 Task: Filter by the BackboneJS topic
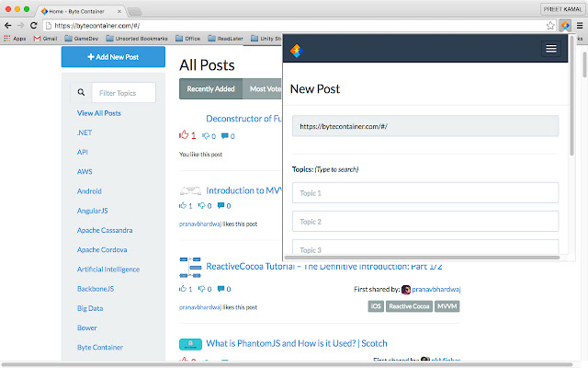(96, 289)
